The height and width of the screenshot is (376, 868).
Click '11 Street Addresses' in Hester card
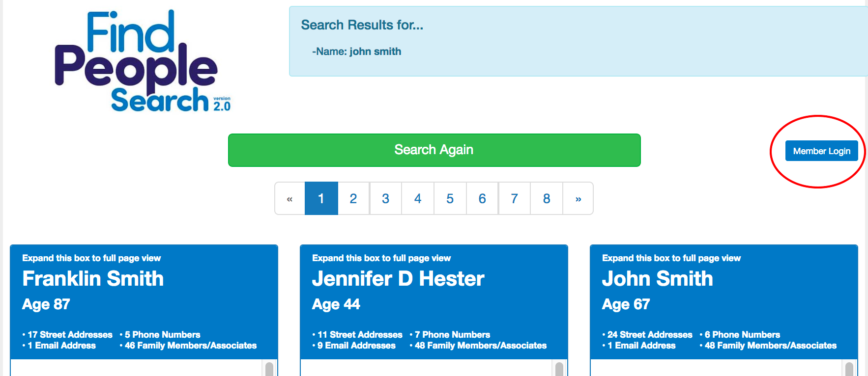[x=360, y=335]
